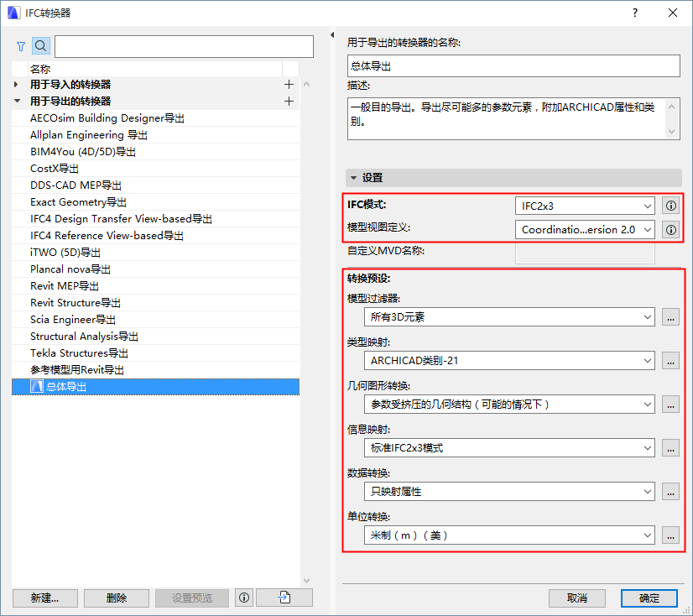Click the filter funnel icon above the translator list
Viewport: 693px width, 616px height.
click(x=18, y=46)
